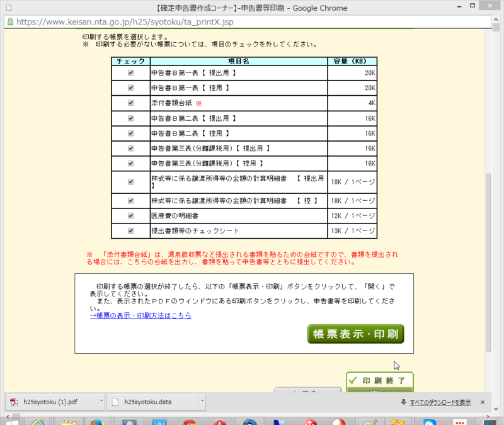Click the file icon of h25syotoku.data download
504x425 pixels.
click(115, 402)
